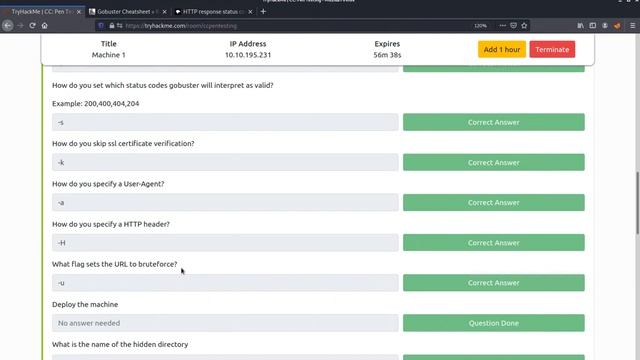Click the 120% zoom level indicator
Screen dimensions: 640x360
point(480,25)
